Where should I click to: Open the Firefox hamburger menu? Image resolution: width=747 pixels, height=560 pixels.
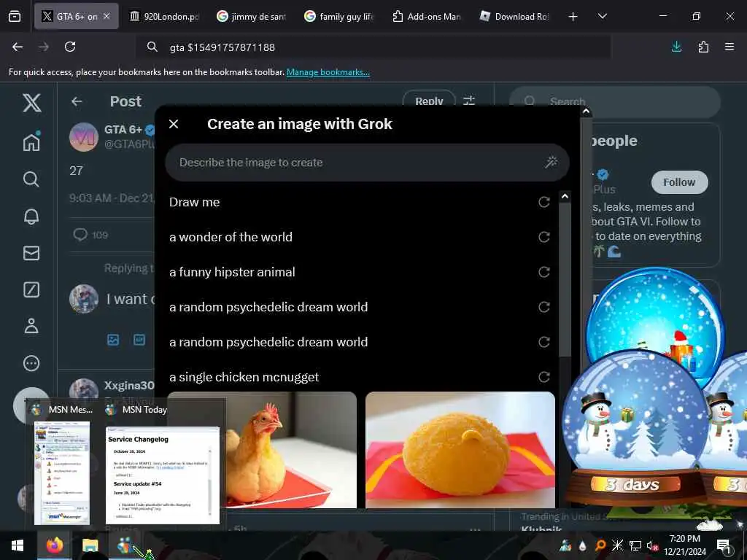point(729,47)
